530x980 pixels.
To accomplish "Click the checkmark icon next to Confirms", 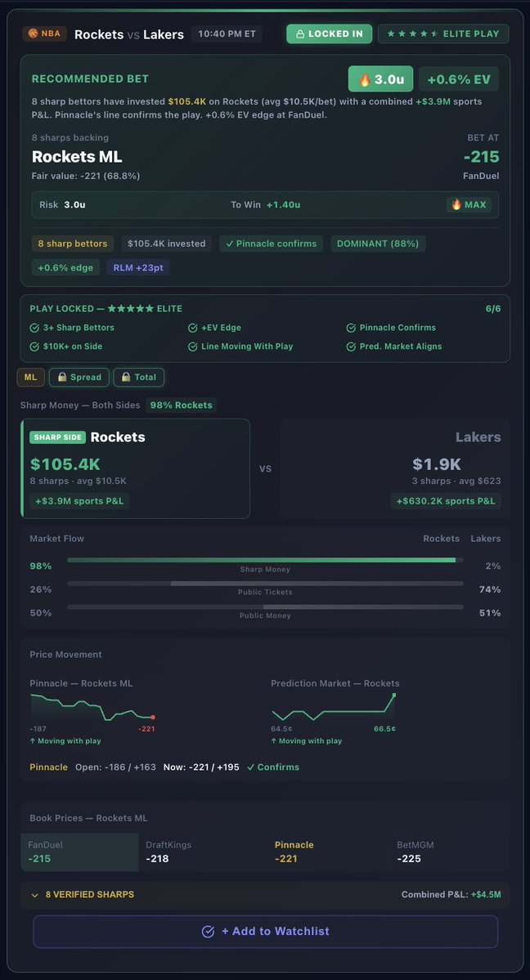I will pos(251,767).
